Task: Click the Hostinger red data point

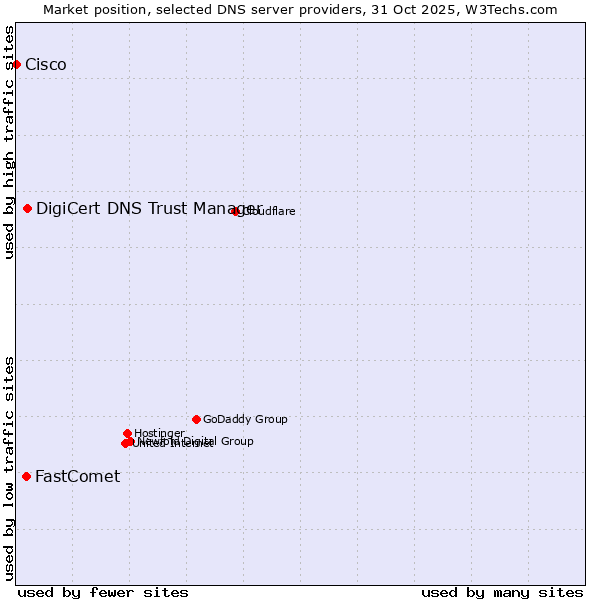Action: pyautogui.click(x=127, y=433)
